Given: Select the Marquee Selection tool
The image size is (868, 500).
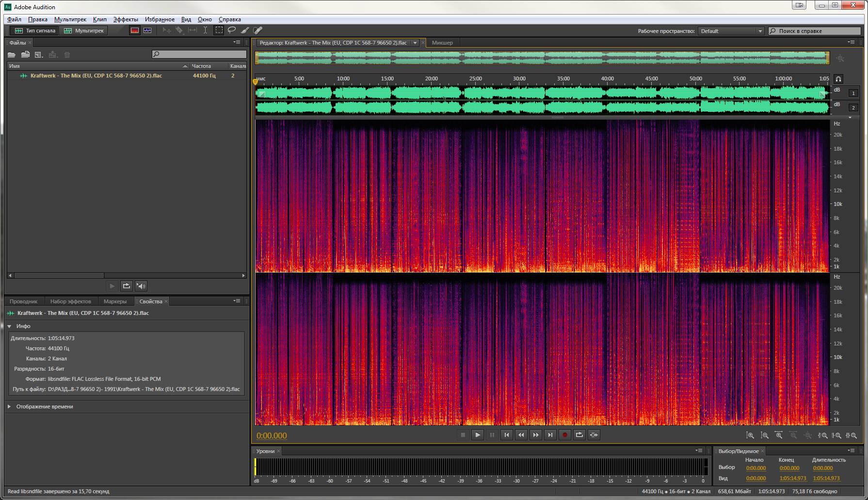Looking at the screenshot, I should (x=219, y=31).
